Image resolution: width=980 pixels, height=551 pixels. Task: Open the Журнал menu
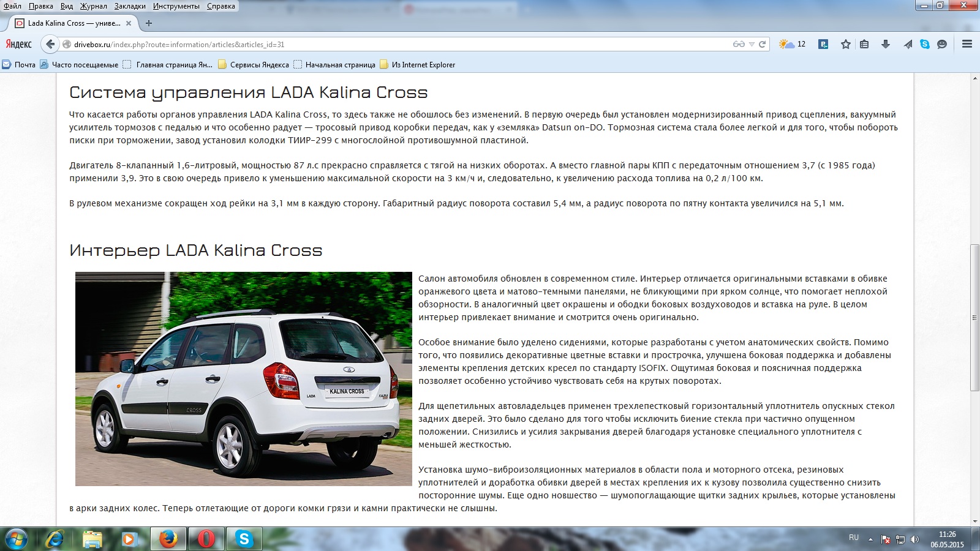(94, 6)
